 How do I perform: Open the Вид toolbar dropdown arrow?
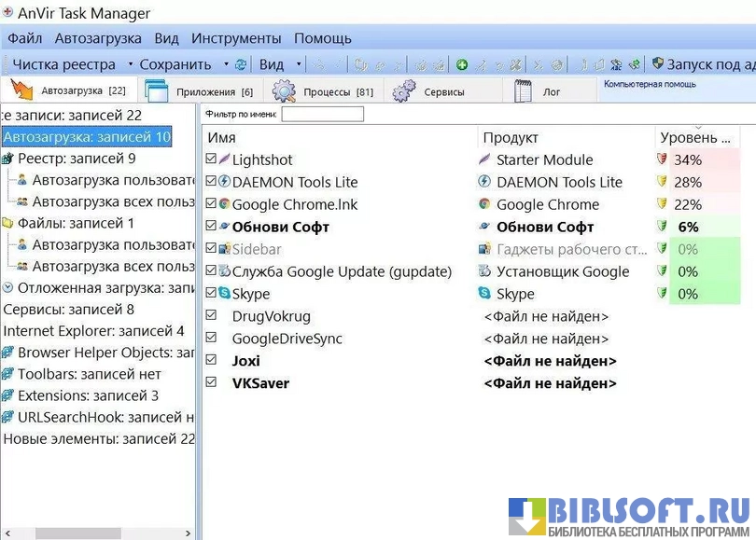299,64
